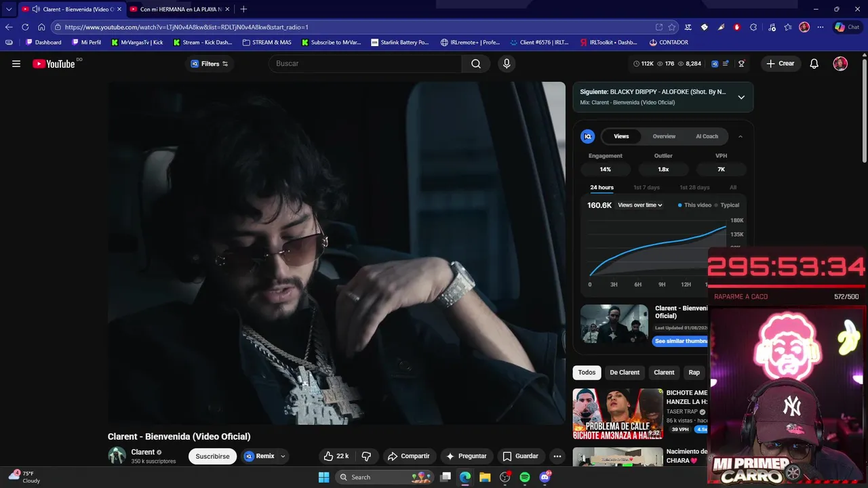Add page to favorites star
Image resolution: width=868 pixels, height=488 pixels.
(x=672, y=27)
